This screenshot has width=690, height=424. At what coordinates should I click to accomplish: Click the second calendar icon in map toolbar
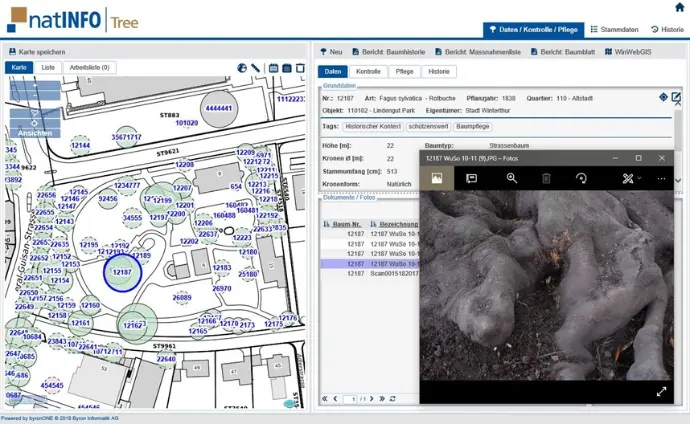(286, 68)
